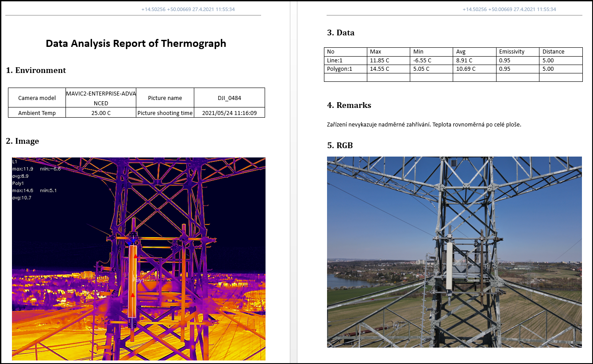The width and height of the screenshot is (593, 364).
Task: Click the "Picture name" table cell
Action: (165, 98)
